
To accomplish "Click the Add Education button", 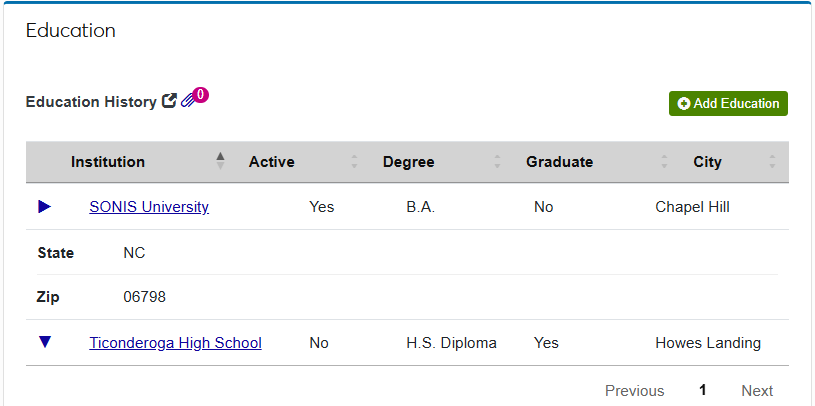I will pos(728,103).
